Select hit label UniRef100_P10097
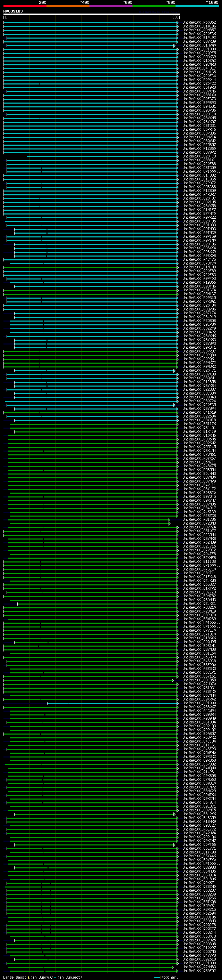The image size is (222, 980). [199, 948]
